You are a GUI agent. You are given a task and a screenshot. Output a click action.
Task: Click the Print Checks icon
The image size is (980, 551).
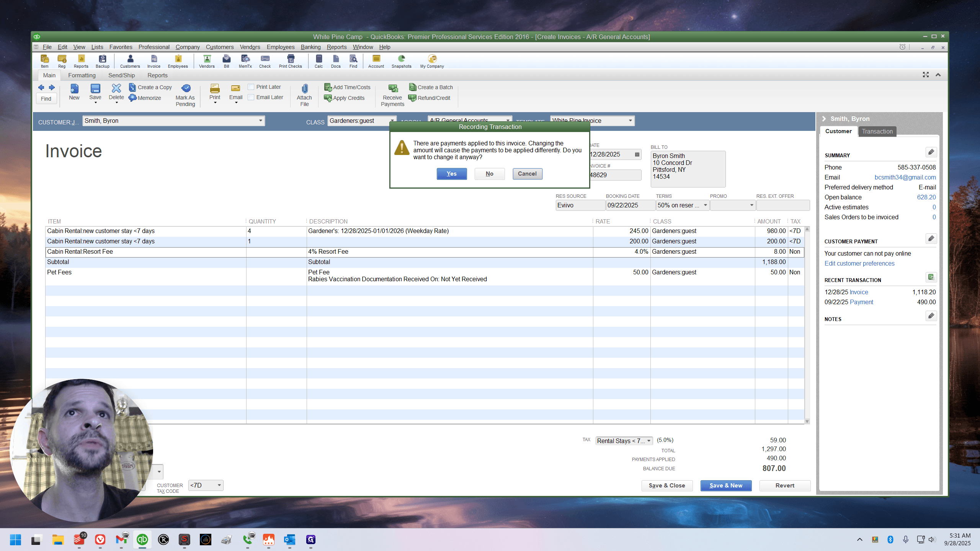click(291, 61)
